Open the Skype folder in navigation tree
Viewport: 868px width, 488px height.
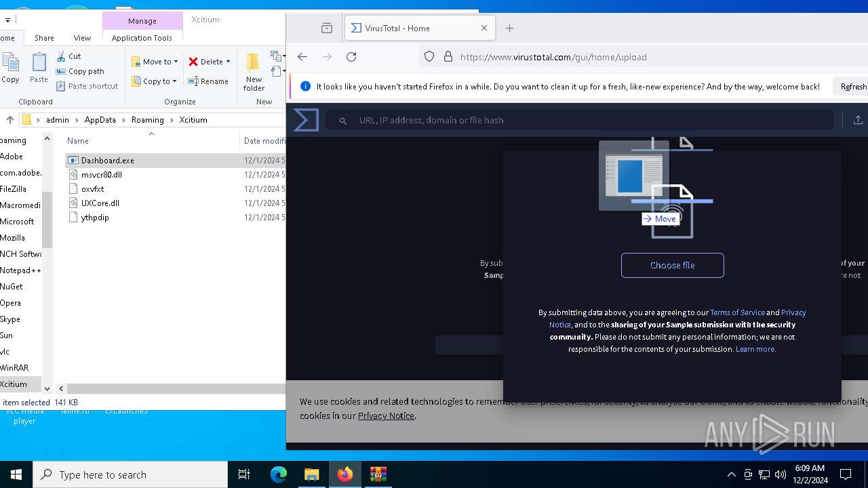pyautogui.click(x=10, y=319)
